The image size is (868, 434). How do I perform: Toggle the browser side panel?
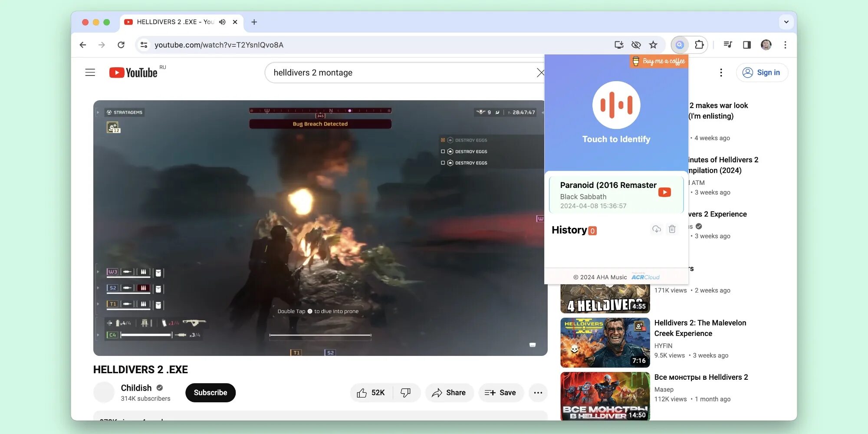click(747, 45)
